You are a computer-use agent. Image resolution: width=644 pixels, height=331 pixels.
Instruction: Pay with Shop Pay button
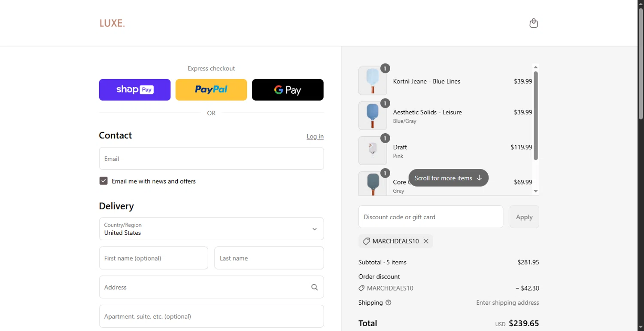coord(135,90)
